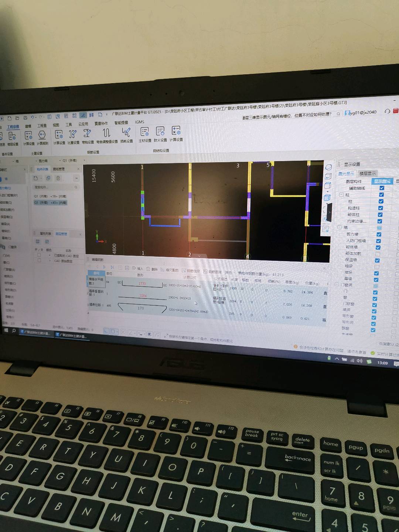399x532 pixels.
Task: Open 计算设置 under 土建设置
Action: 28,138
